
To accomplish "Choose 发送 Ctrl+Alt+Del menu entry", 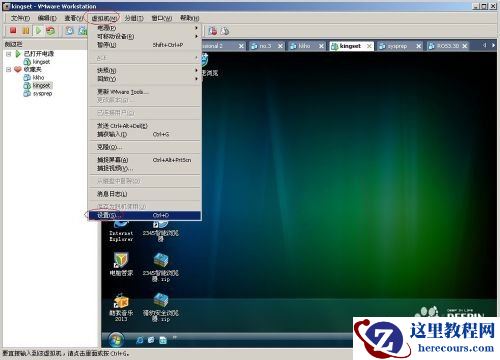I will 144,126.
